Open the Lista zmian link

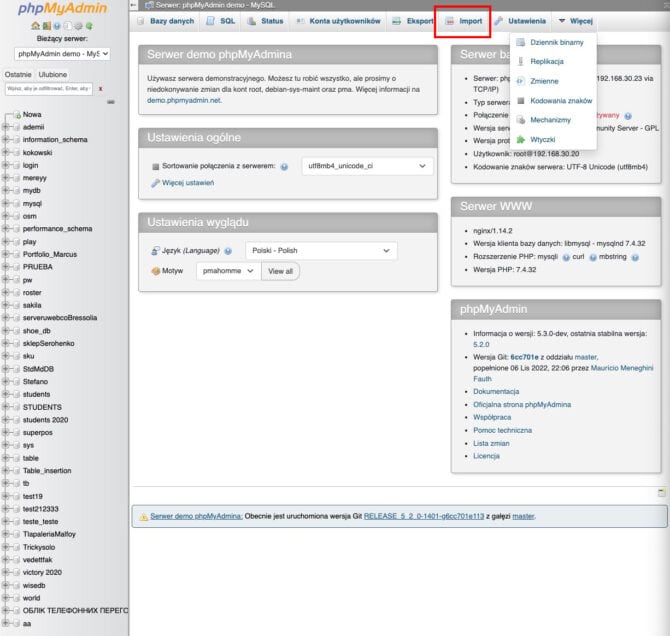tap(491, 444)
